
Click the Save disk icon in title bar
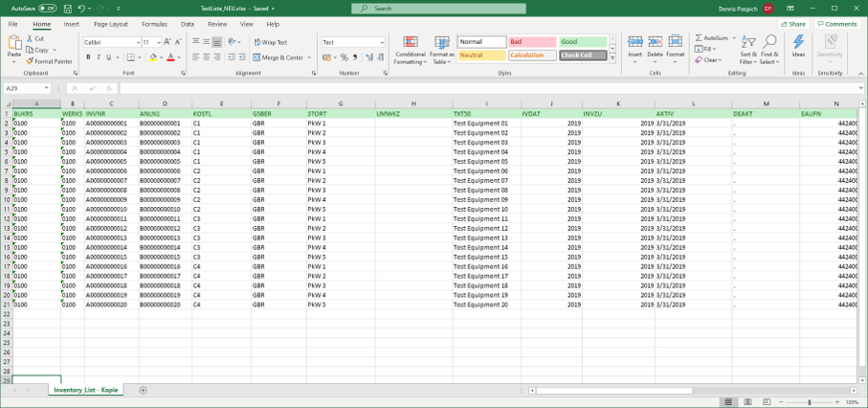[68, 9]
